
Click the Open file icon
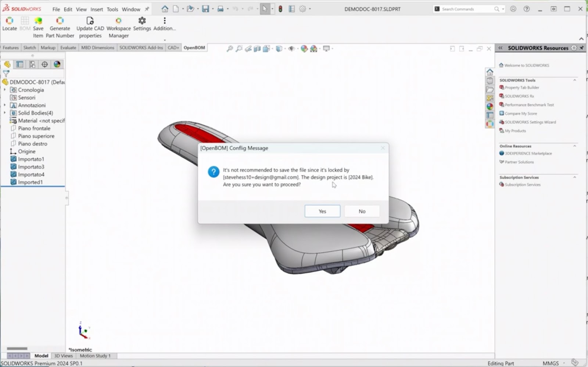(x=190, y=9)
